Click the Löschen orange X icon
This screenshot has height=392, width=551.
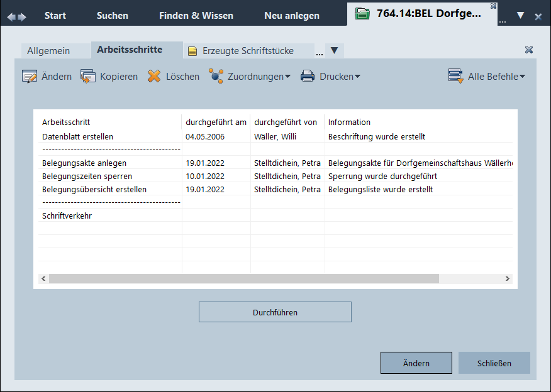tap(154, 77)
